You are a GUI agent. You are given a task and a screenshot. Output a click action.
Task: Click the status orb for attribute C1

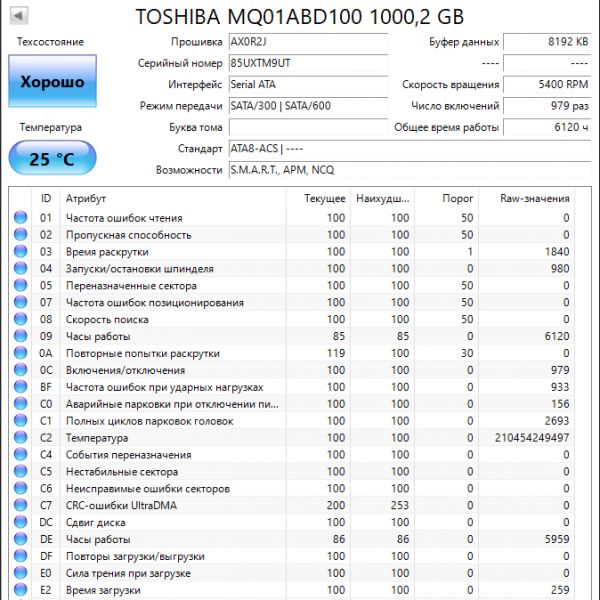[21, 420]
